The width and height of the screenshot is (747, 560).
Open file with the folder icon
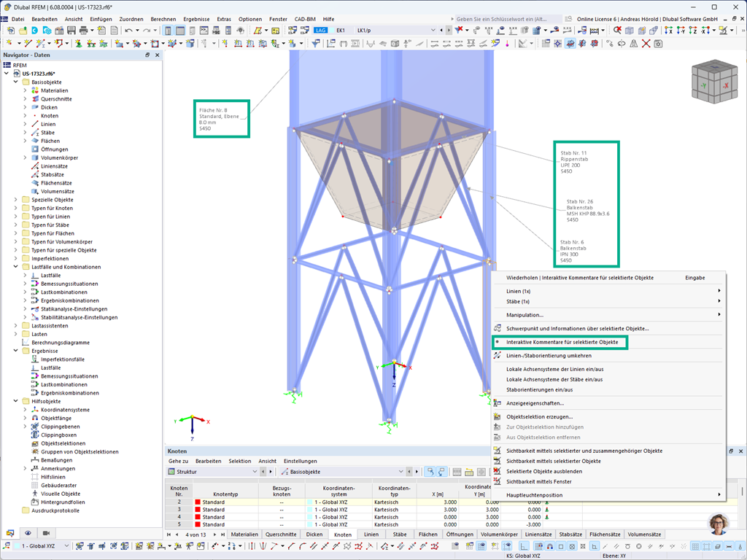(x=23, y=31)
